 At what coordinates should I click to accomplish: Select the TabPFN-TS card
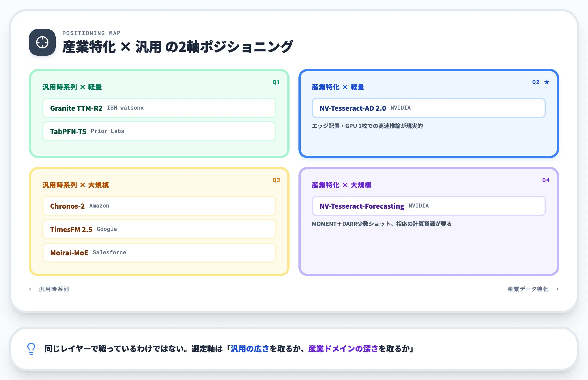tap(159, 131)
